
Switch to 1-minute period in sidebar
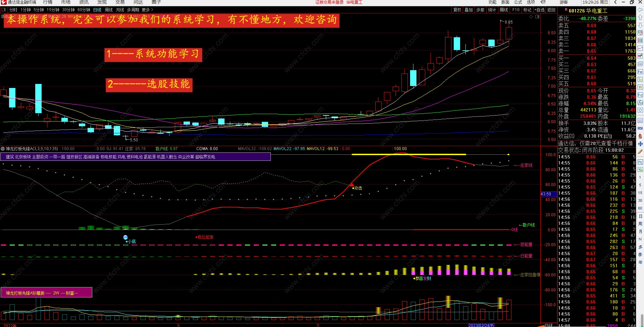(640, 177)
